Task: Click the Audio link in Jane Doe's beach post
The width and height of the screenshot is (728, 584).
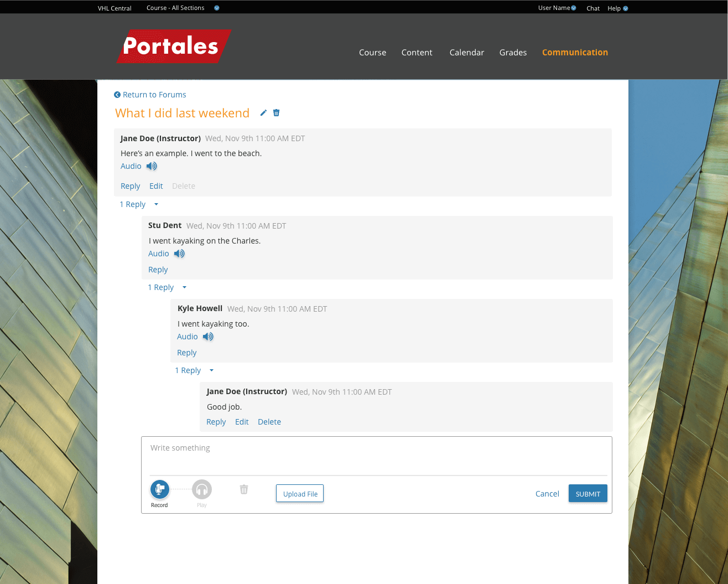Action: tap(131, 166)
